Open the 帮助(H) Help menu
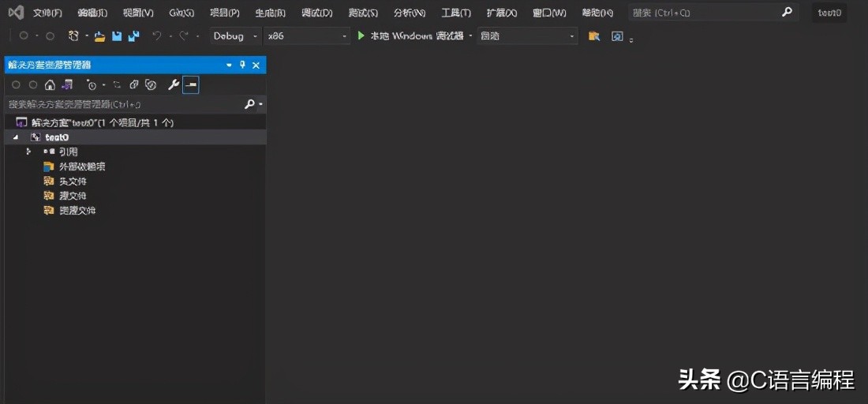The image size is (868, 404). (597, 13)
